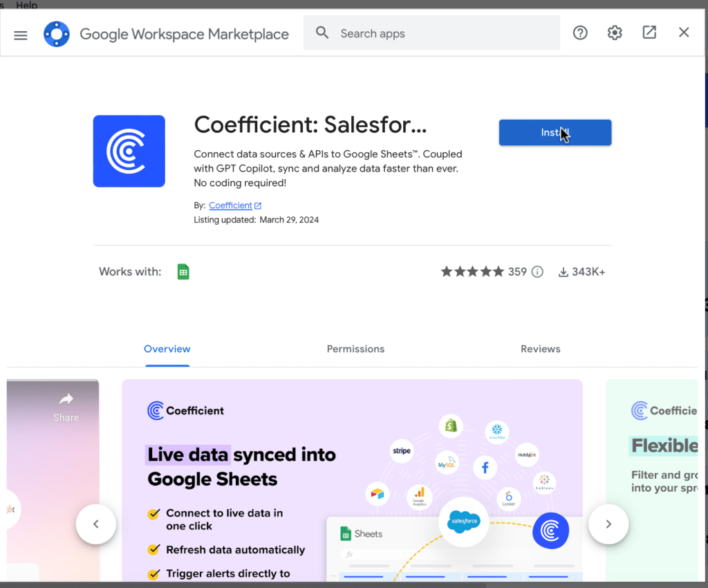Click the Google Workspace Marketplace logo
Viewport: 708px width, 588px height.
[57, 34]
